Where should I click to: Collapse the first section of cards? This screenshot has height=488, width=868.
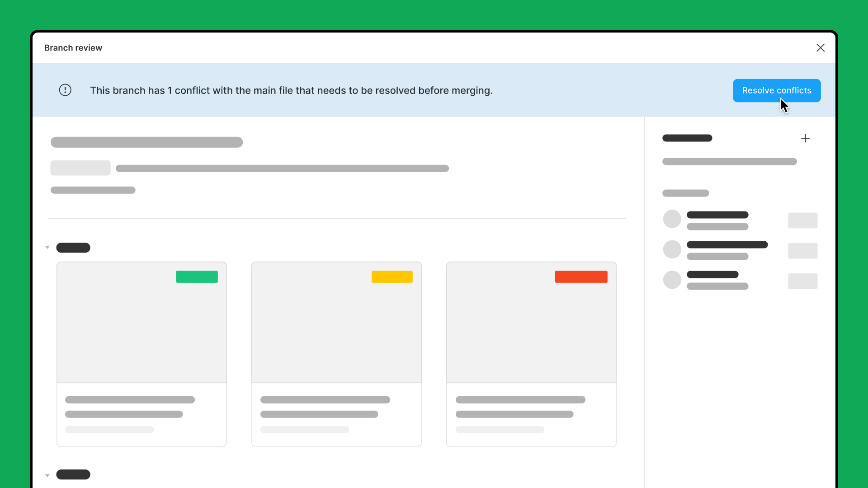[47, 247]
